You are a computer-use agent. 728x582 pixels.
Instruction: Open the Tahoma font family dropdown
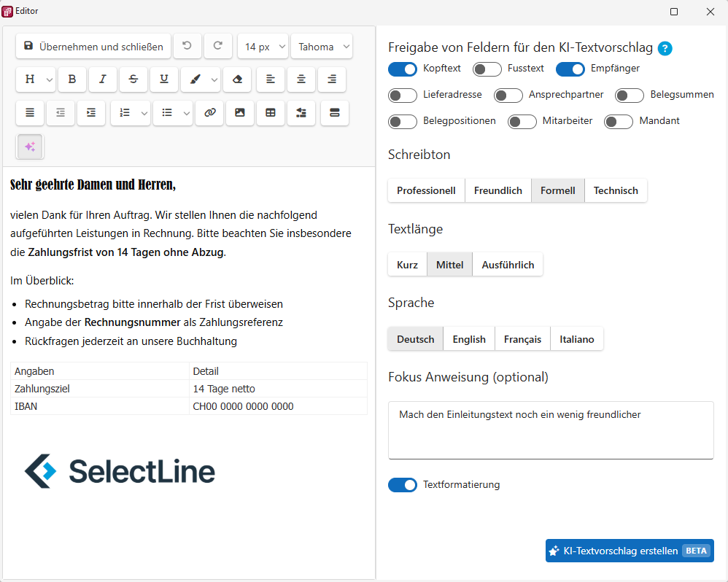[322, 46]
